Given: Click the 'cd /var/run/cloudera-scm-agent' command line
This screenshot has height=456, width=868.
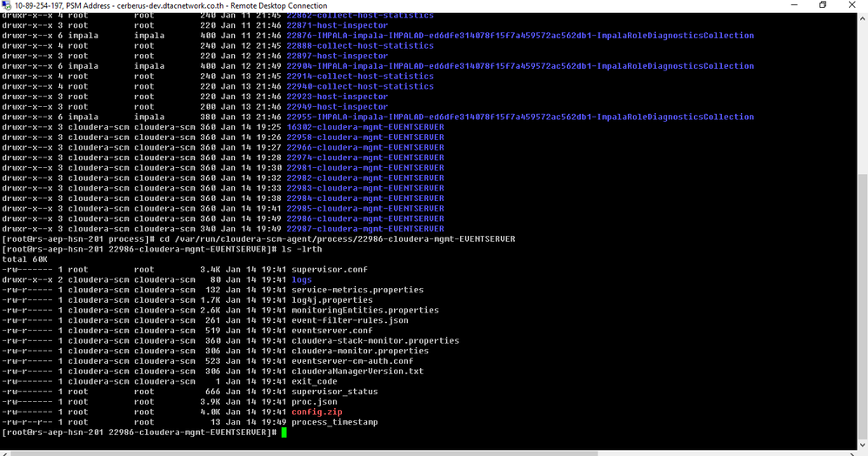Looking at the screenshot, I should coord(337,238).
